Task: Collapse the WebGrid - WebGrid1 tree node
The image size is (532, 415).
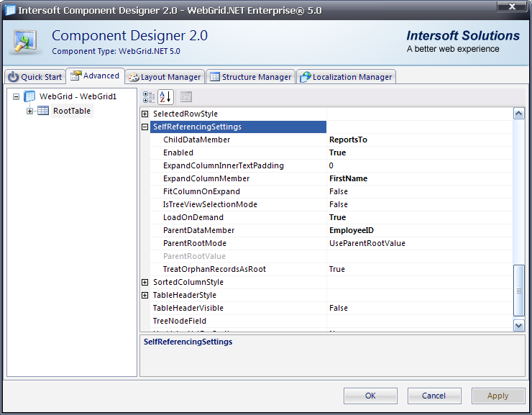Action: pos(16,96)
